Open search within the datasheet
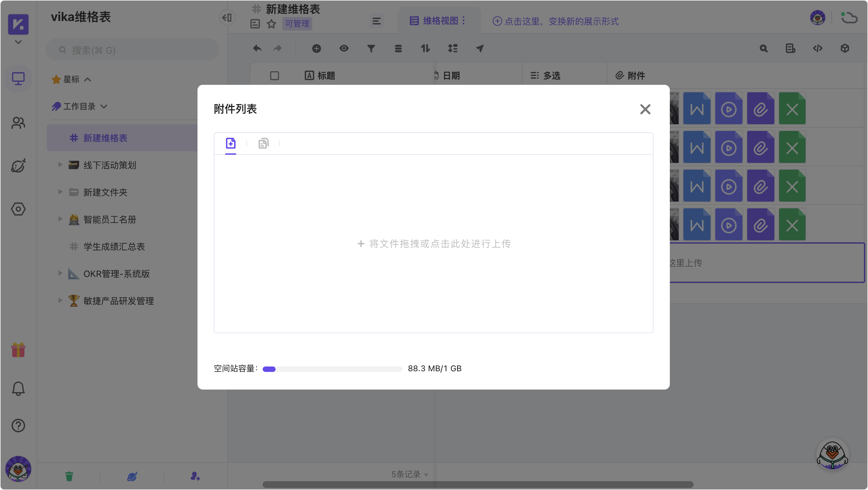Screen dimensions: 868x490 coord(763,49)
